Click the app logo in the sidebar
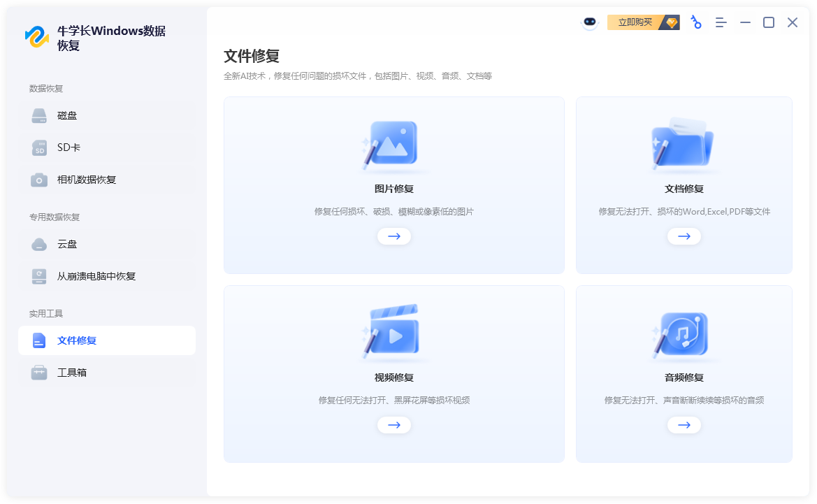 [37, 36]
